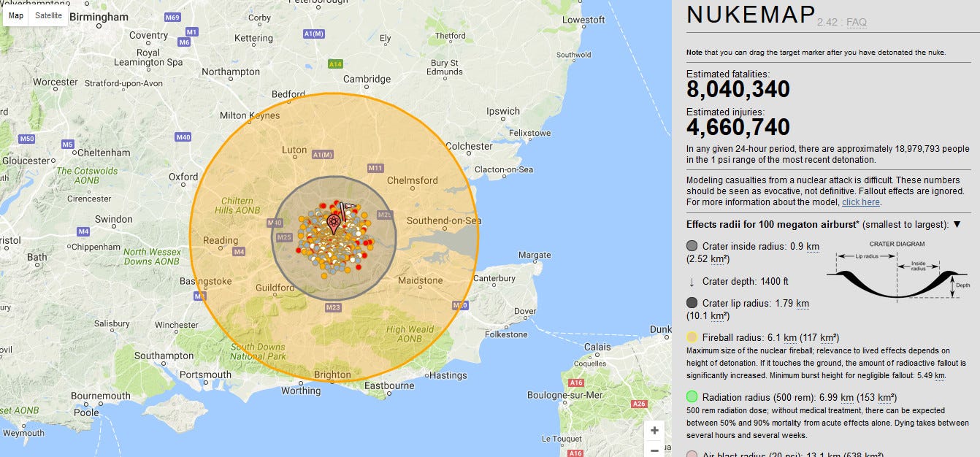Click the Milton Keynes label
Image resolution: width=980 pixels, height=457 pixels.
pos(250,115)
